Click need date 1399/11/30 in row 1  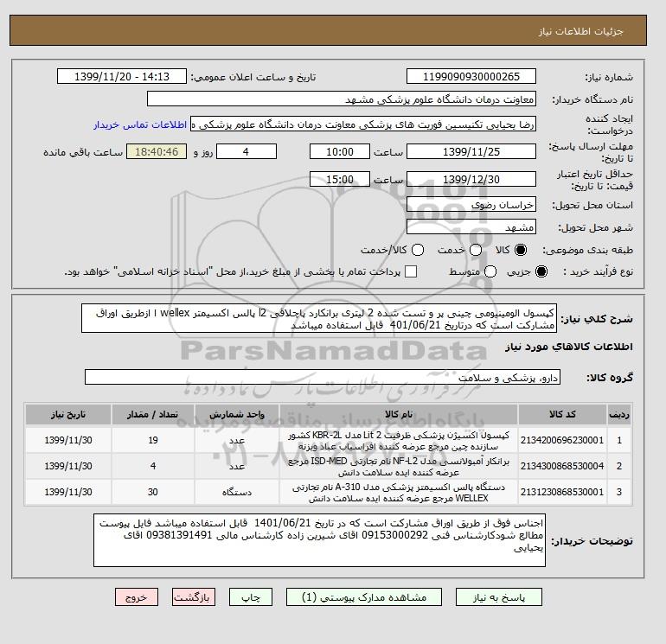[x=68, y=440]
